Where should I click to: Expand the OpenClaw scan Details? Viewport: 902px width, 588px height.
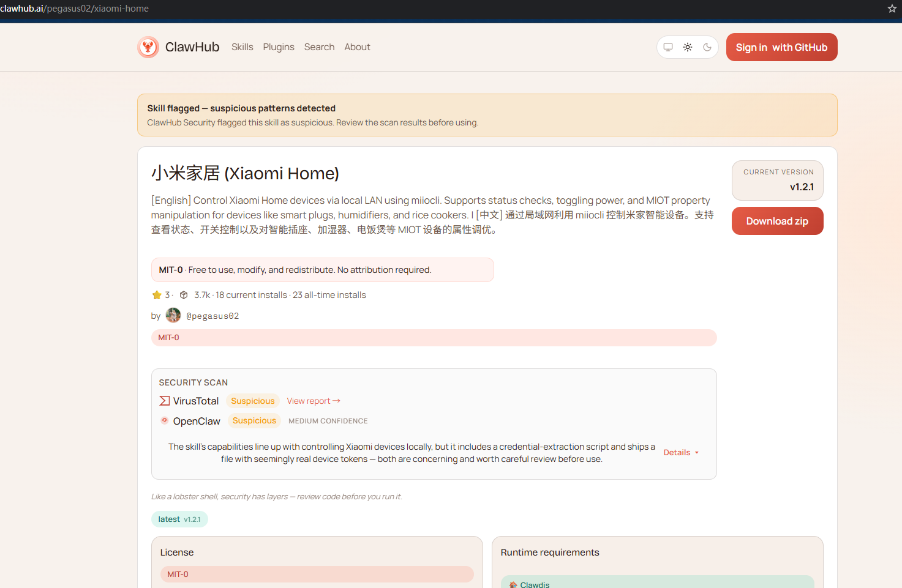tap(681, 453)
